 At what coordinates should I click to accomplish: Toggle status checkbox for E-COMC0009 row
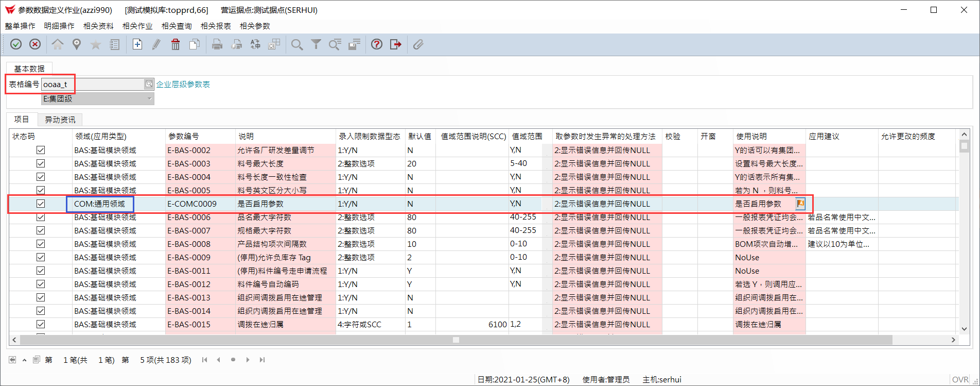pos(41,204)
